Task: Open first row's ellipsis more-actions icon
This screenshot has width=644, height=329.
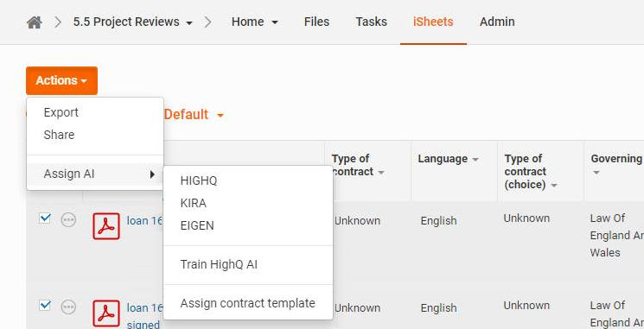Action: [x=68, y=220]
